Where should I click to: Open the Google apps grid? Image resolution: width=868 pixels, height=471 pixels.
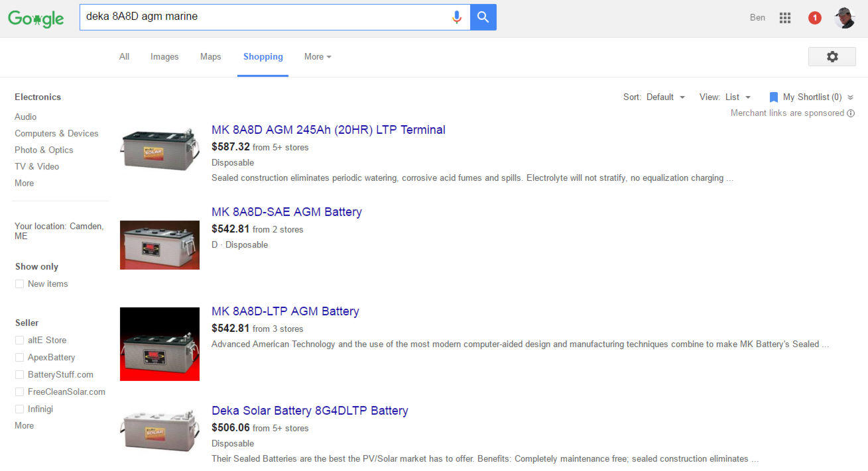pos(785,18)
